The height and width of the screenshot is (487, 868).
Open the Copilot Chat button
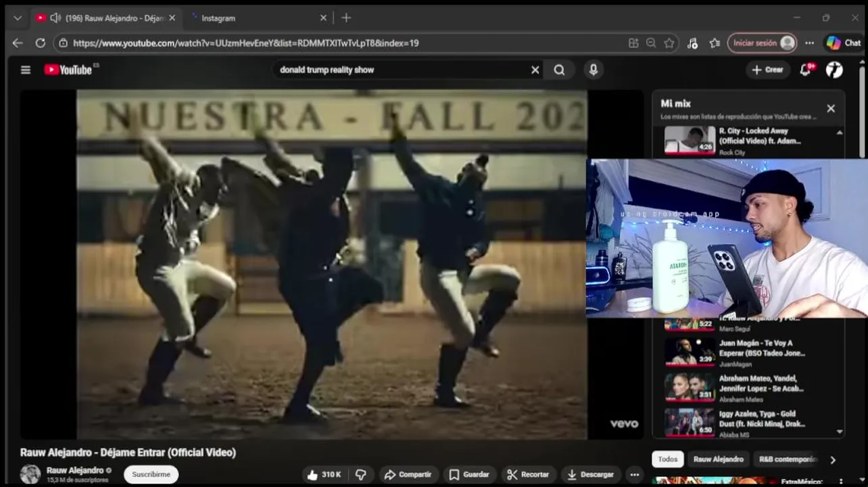[x=844, y=43]
